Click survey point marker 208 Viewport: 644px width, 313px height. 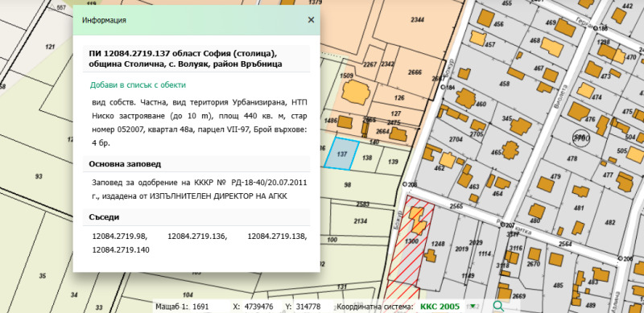(x=405, y=184)
